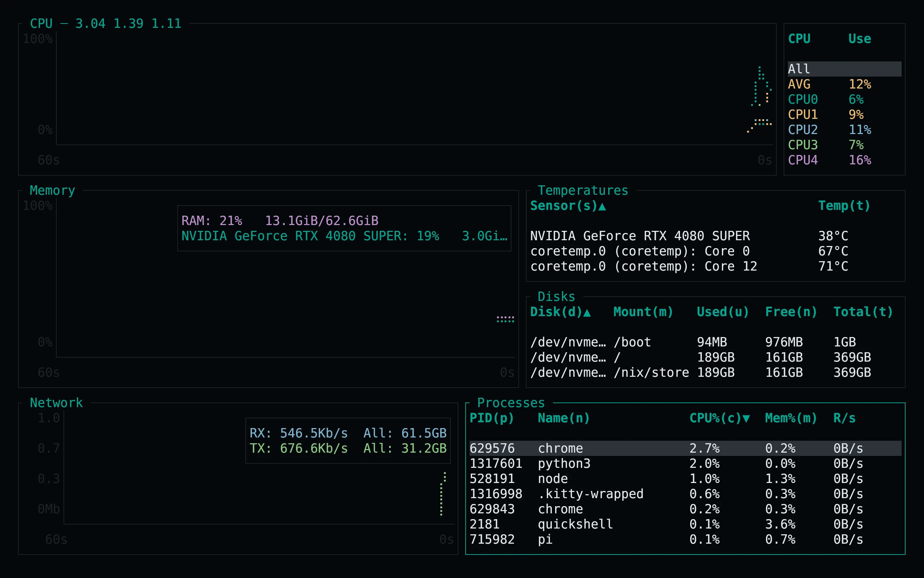This screenshot has height=578, width=924.
Task: Click the R/s column header
Action: [845, 418]
